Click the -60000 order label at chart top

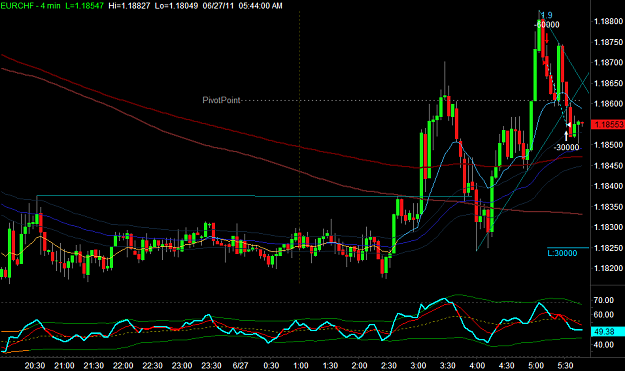(x=547, y=25)
